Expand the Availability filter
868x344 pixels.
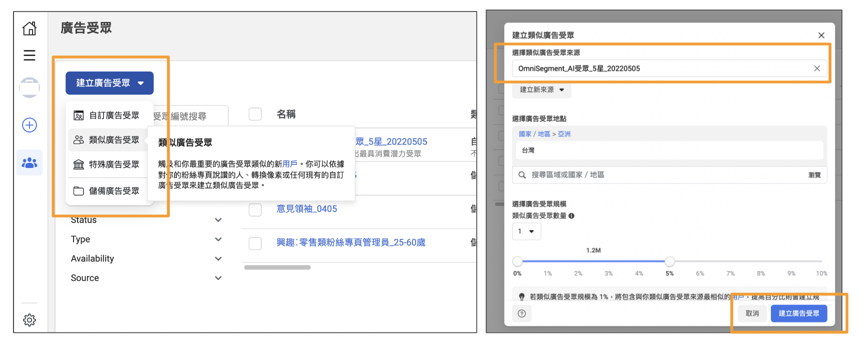point(218,258)
